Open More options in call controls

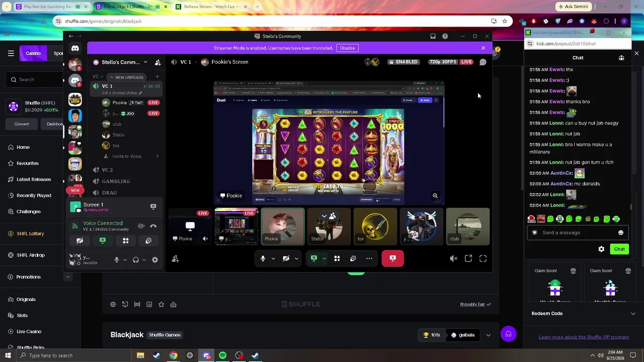[369, 258]
